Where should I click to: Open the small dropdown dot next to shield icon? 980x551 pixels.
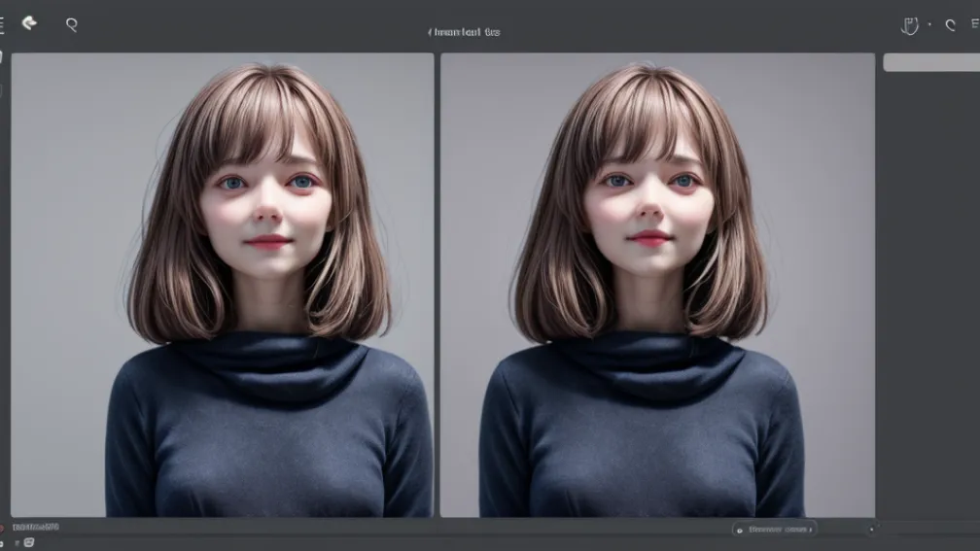929,25
